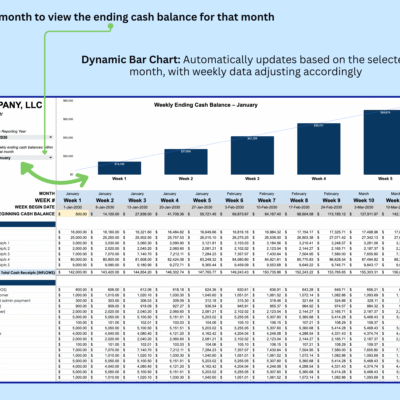400x400 pixels.
Task: Click the MONTH row label
Action: click(x=47, y=193)
